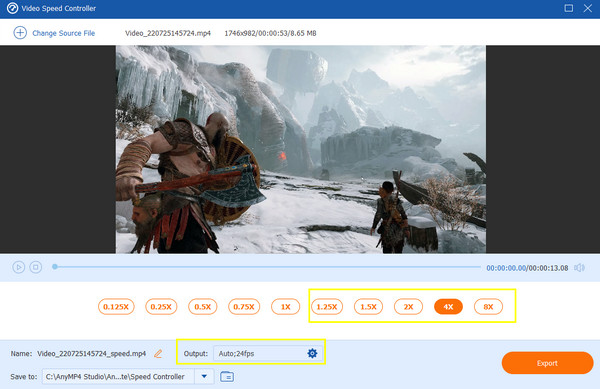Maximize the Video Speed Controller window
Image resolution: width=600 pixels, height=389 pixels.
click(569, 8)
